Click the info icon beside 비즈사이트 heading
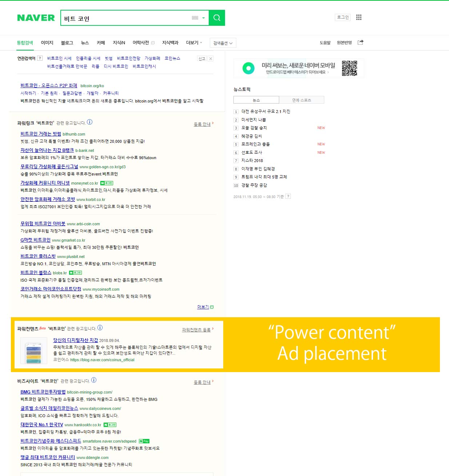The width and height of the screenshot is (449, 476). click(94, 380)
